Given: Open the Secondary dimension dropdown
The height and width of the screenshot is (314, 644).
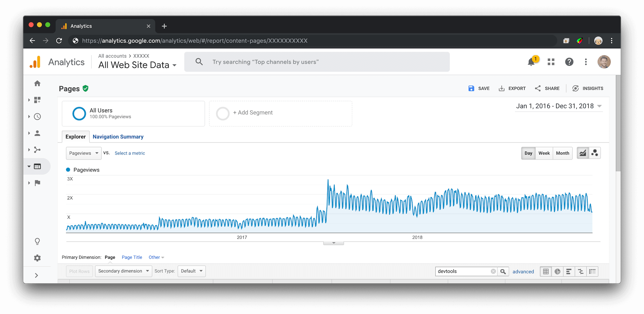Looking at the screenshot, I should point(123,271).
